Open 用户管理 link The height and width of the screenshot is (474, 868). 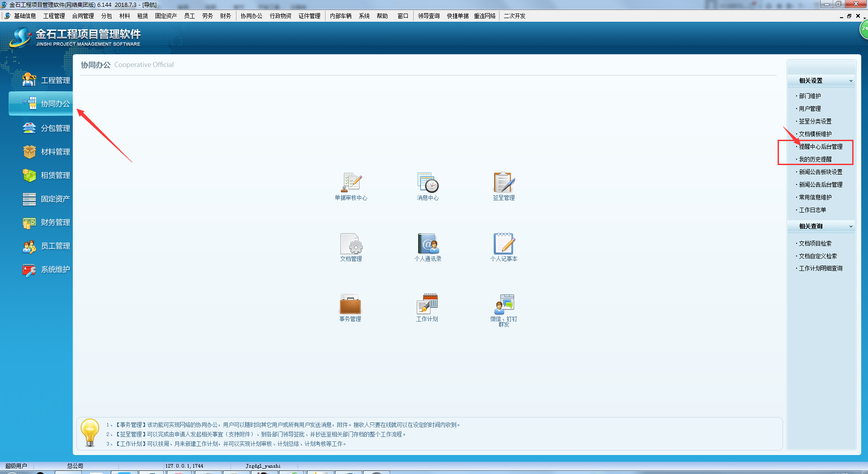click(810, 109)
